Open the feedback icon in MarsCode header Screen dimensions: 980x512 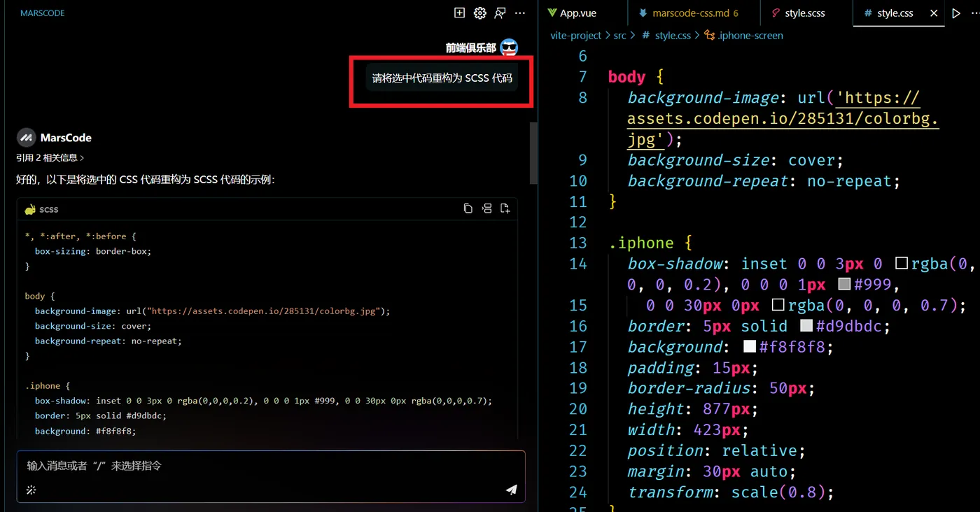pyautogui.click(x=500, y=13)
